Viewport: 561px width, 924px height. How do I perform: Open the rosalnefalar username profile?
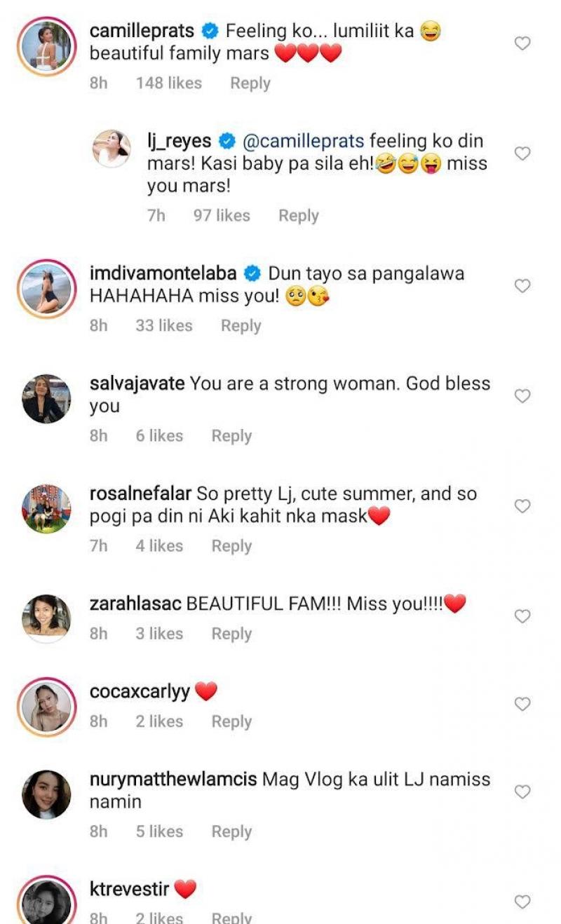(x=140, y=494)
